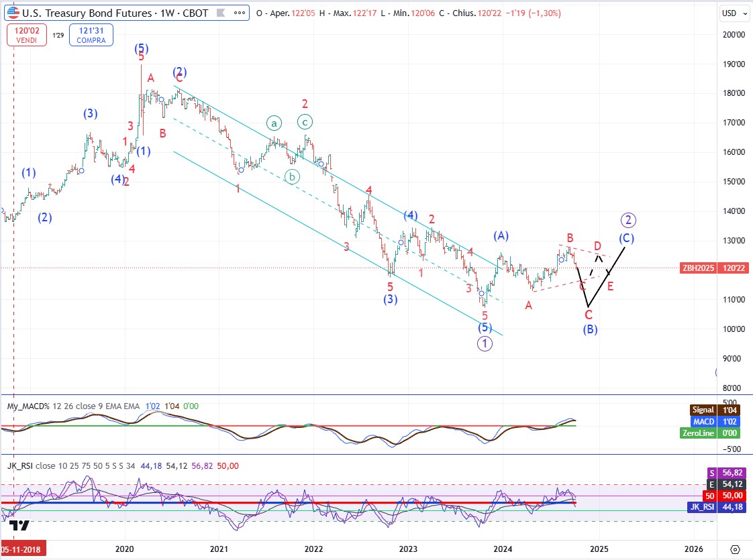Click the blue MACD axis label
Viewport: 753px width, 560px height.
(x=703, y=421)
